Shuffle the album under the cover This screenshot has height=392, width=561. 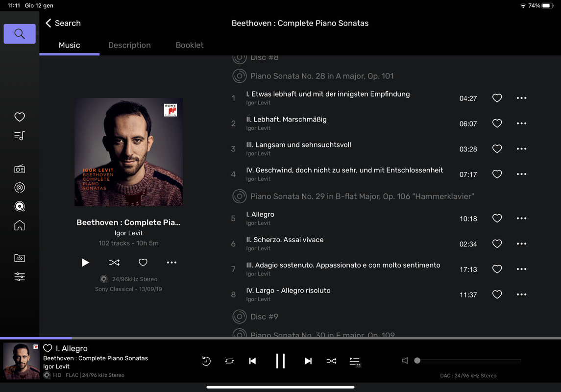pos(114,263)
